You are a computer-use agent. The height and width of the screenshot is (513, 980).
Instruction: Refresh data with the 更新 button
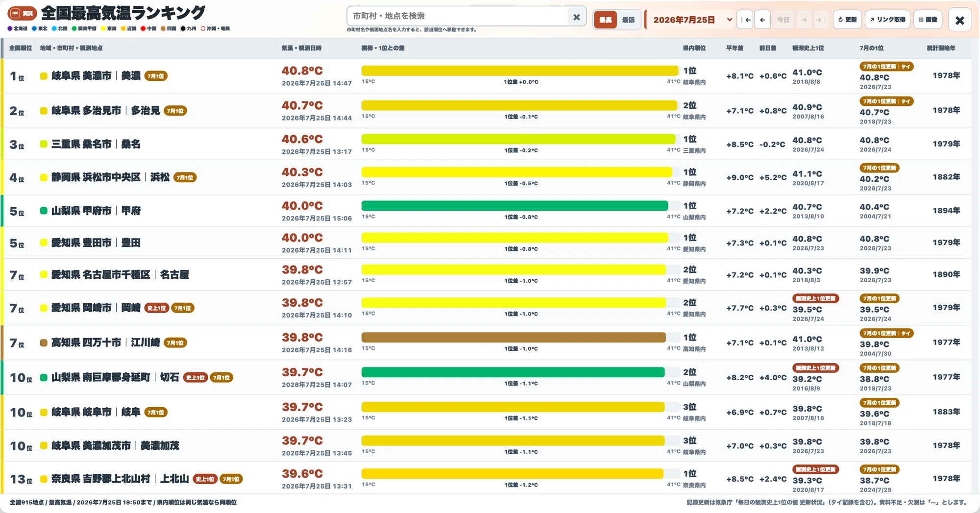click(x=847, y=20)
